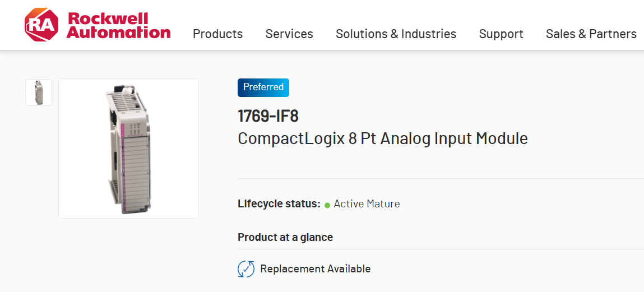Click the Rockwell Automation wordmark
Image resolution: width=644 pixels, height=292 pixels.
[x=118, y=25]
